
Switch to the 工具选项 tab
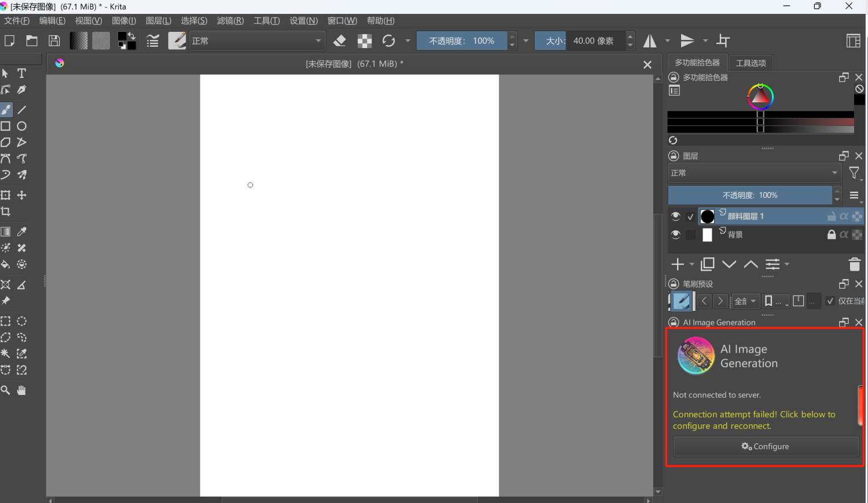coord(751,63)
